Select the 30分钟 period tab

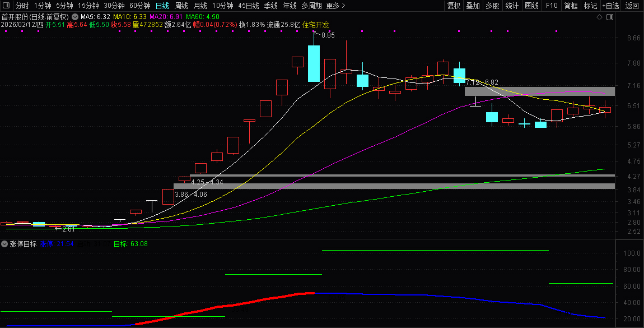(x=114, y=6)
